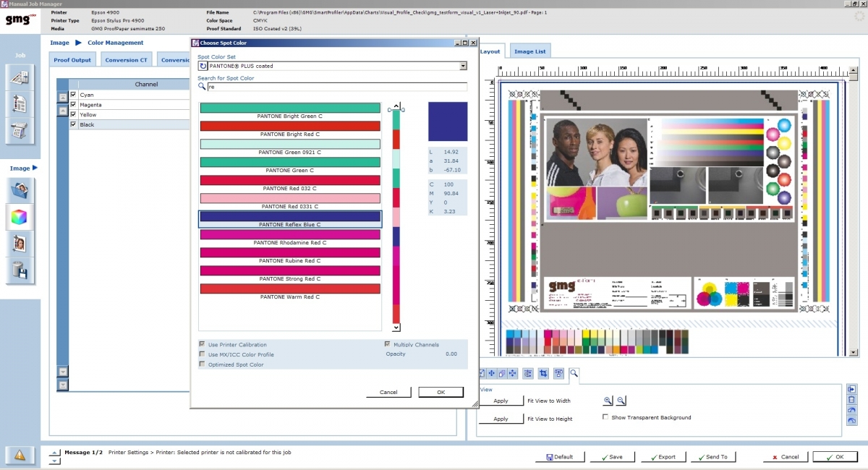Screen dimensions: 868x470
Task: Click the Send To button
Action: [x=713, y=457]
